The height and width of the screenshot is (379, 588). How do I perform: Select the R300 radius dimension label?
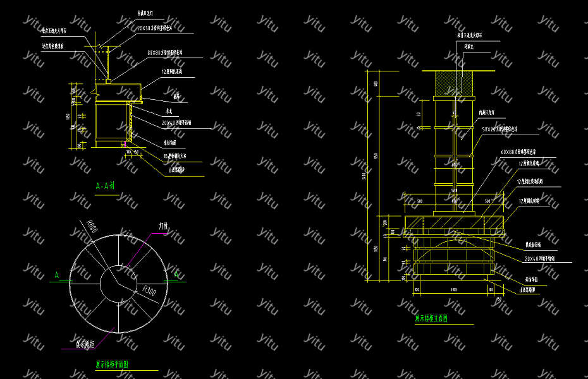(149, 291)
